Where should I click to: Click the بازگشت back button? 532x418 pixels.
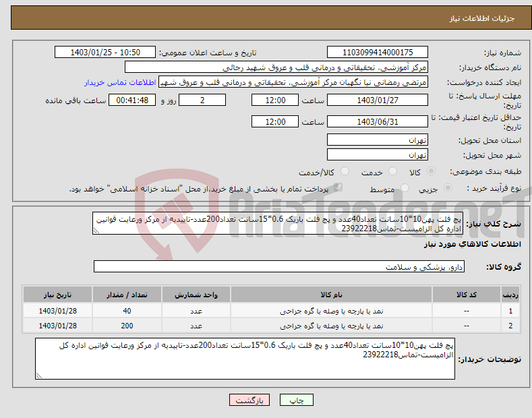tap(249, 400)
